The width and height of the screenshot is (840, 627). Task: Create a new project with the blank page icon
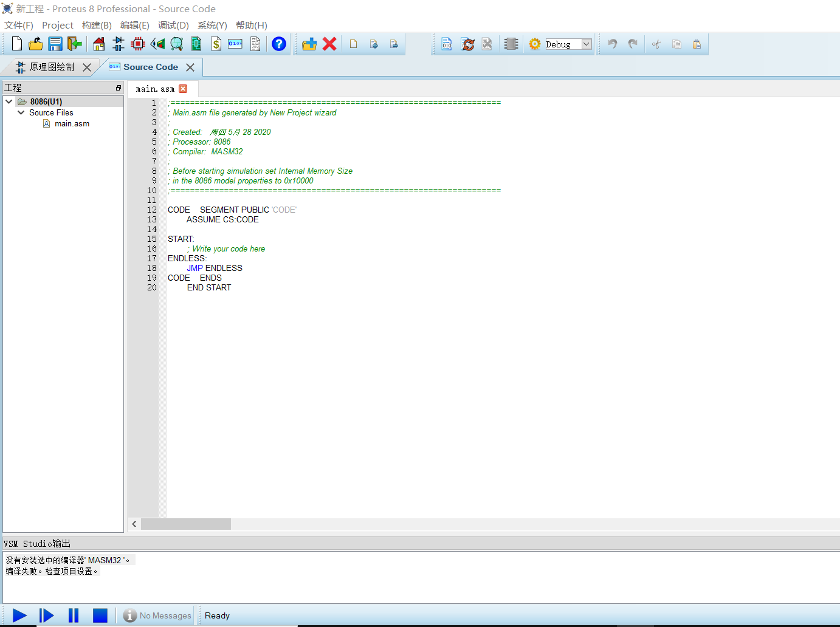click(x=17, y=44)
